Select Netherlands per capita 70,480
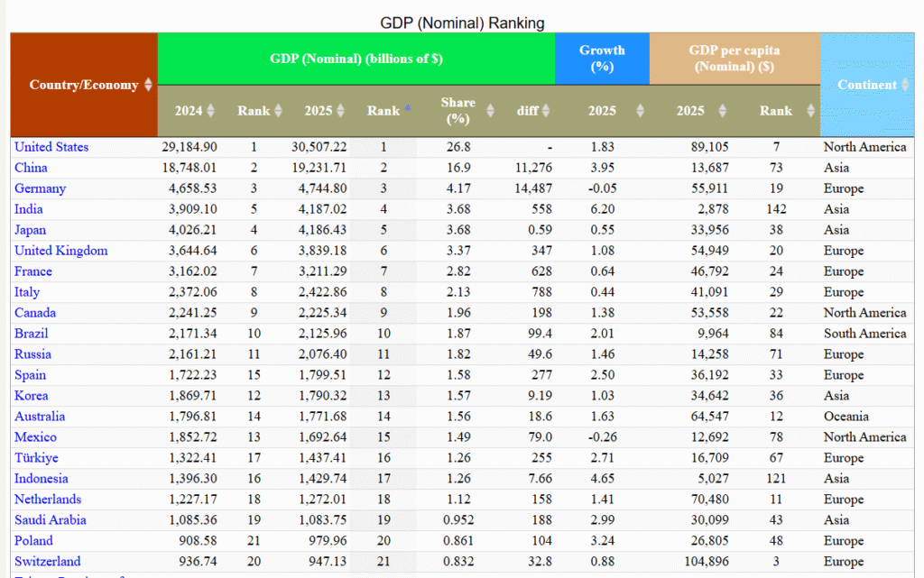 (x=709, y=500)
